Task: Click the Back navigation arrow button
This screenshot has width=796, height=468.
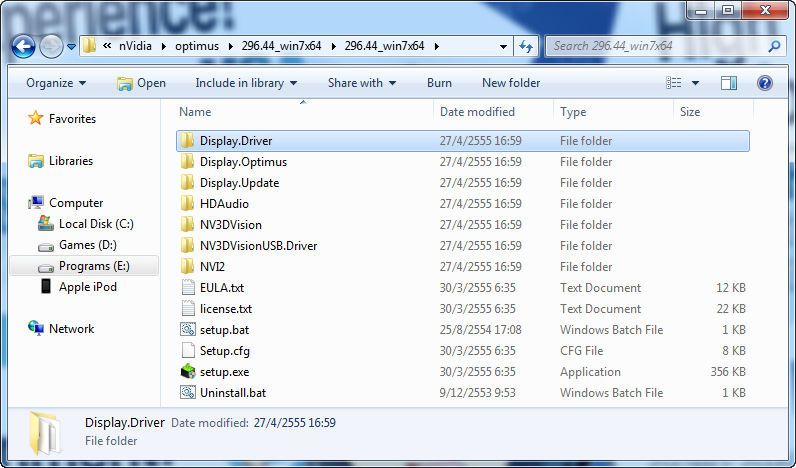Action: 24,46
